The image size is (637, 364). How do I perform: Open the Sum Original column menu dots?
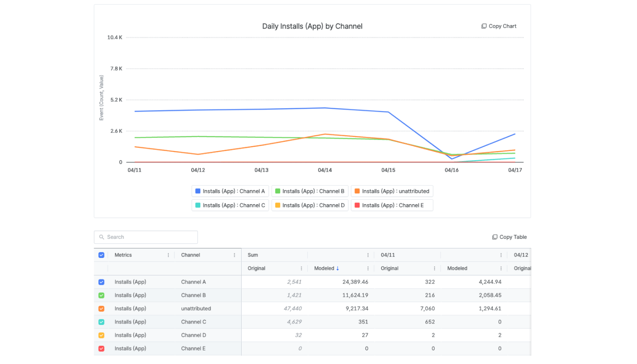[301, 268]
